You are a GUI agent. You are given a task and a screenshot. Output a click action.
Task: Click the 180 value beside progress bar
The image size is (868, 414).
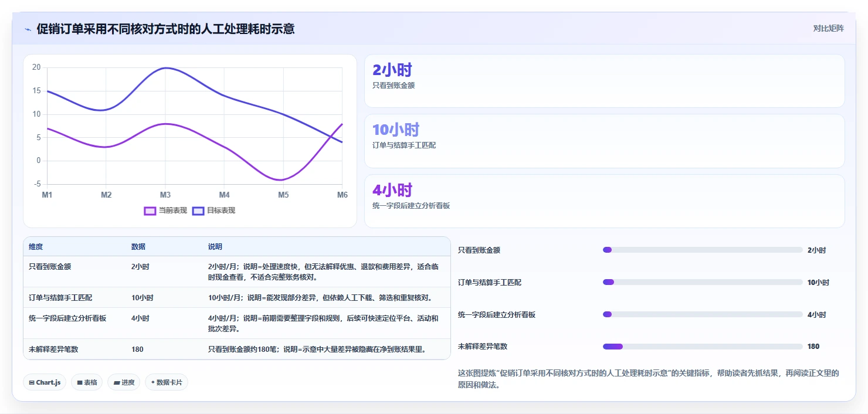click(813, 347)
